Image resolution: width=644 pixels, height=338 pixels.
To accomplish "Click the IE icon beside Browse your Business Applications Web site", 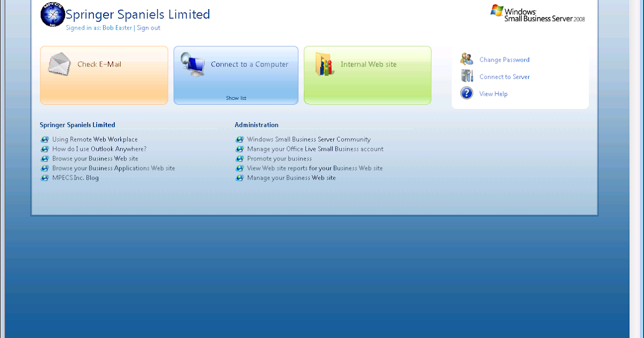I will [45, 168].
